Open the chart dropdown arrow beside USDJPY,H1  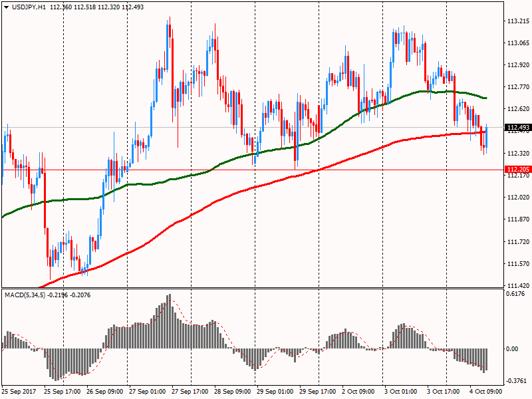pyautogui.click(x=7, y=7)
